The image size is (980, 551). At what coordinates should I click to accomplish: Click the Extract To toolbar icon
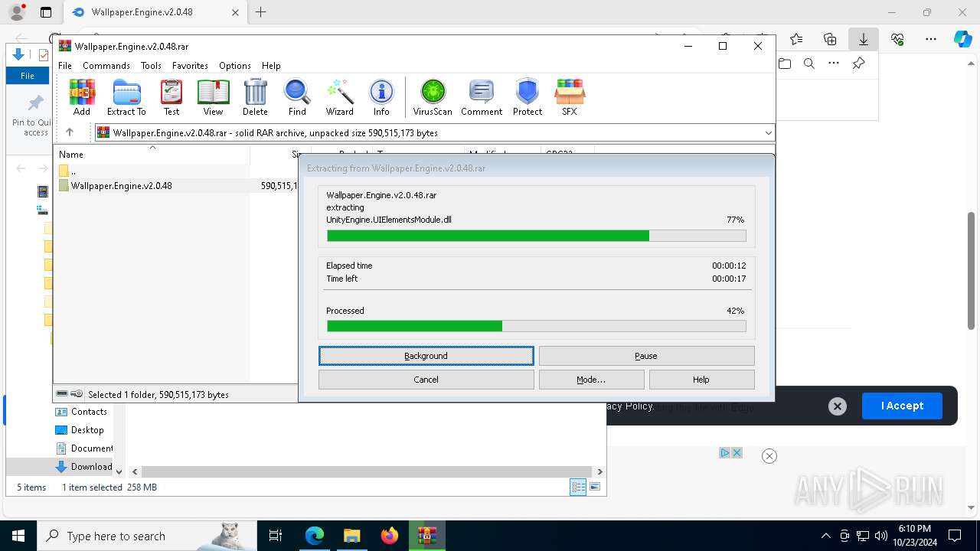(x=126, y=97)
